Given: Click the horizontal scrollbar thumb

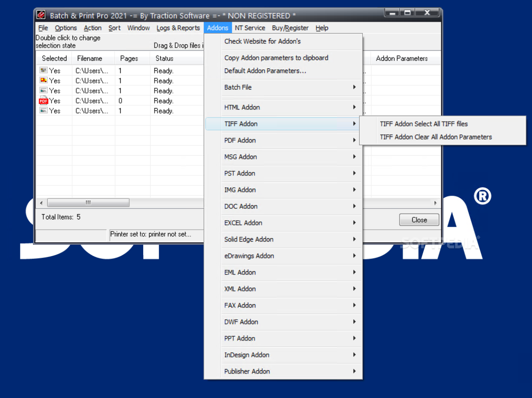Looking at the screenshot, I should click(88, 203).
